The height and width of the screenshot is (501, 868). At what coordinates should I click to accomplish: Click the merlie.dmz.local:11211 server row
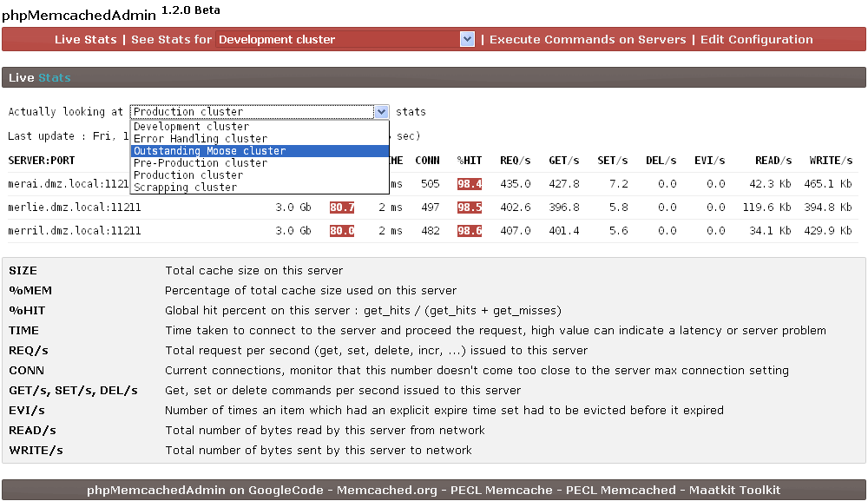(74, 208)
